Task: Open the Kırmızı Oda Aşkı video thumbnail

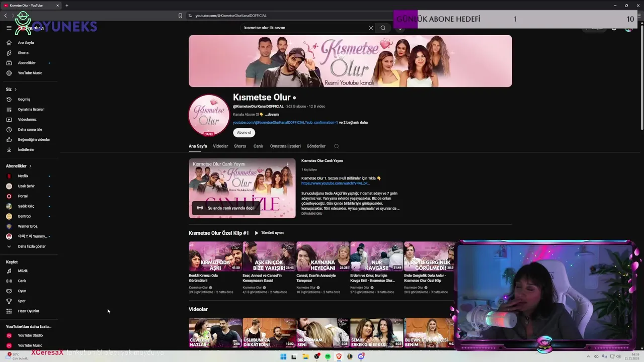Action: [x=215, y=256]
